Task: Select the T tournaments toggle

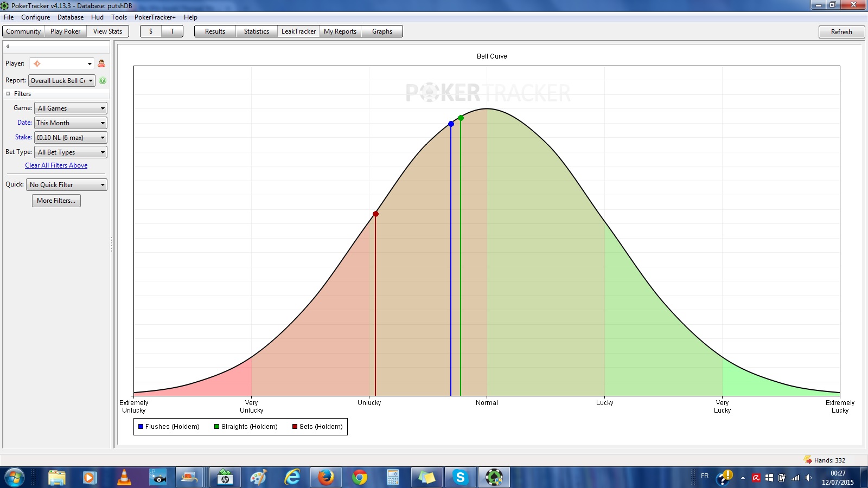Action: (173, 31)
